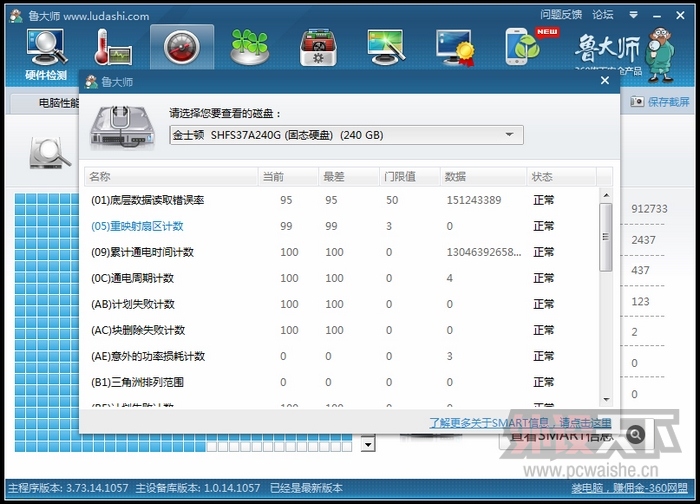The height and width of the screenshot is (504, 700).
Task: Open the monitor with gold medal icon
Action: coord(455,48)
